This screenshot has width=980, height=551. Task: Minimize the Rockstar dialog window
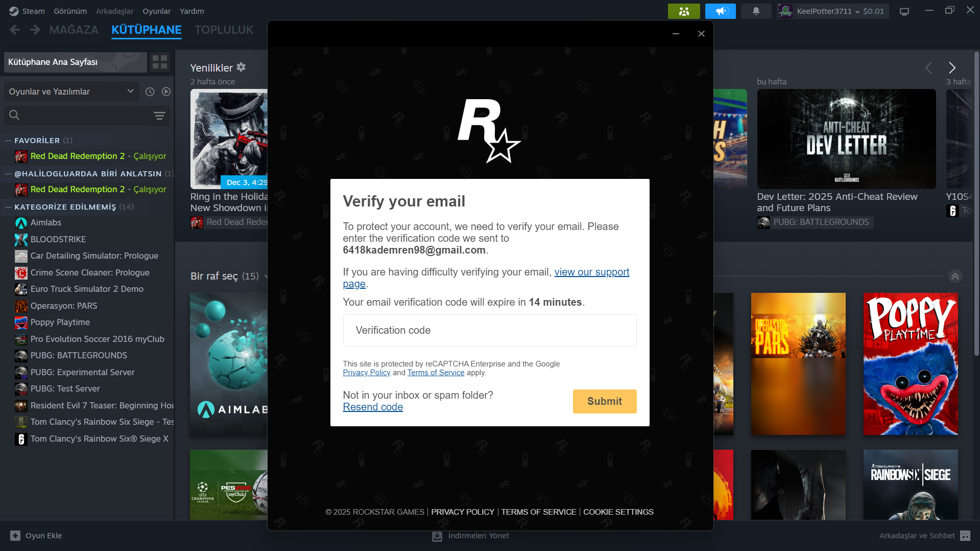pyautogui.click(x=676, y=34)
